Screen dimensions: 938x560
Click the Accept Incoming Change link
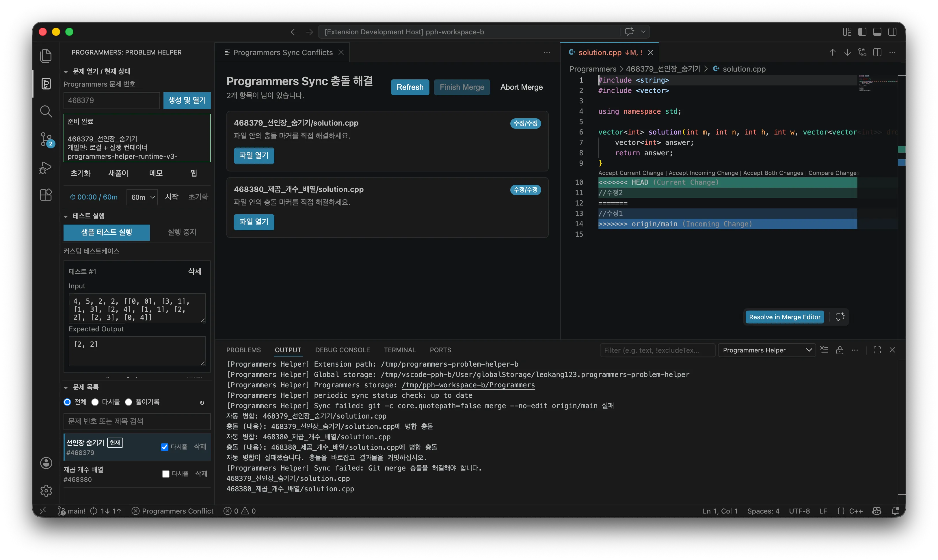tap(703, 173)
